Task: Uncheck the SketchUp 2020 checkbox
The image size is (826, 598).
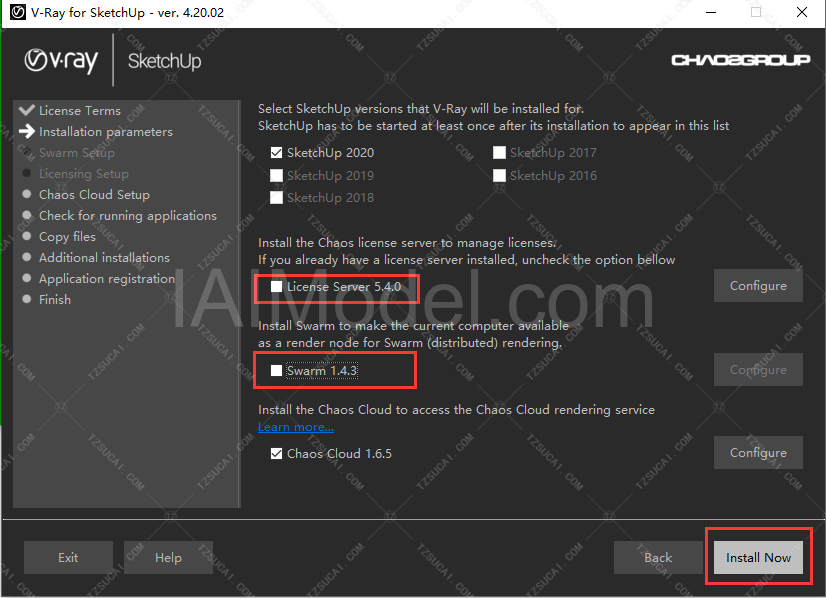Action: pos(277,153)
